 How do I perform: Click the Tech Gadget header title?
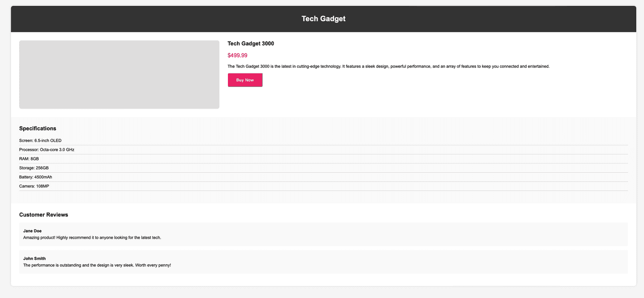click(x=323, y=19)
